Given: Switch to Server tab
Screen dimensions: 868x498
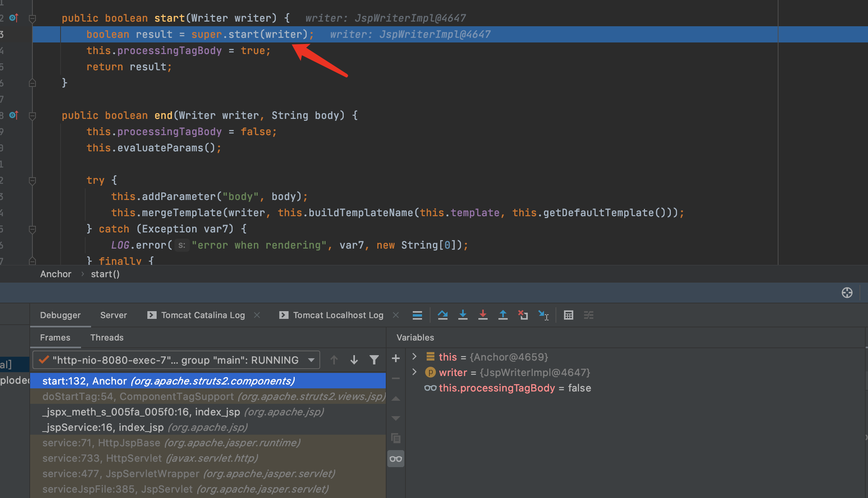Looking at the screenshot, I should coord(113,315).
